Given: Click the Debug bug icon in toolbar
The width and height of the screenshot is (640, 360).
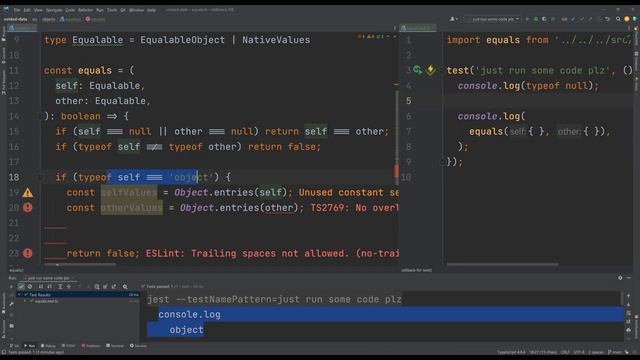Looking at the screenshot, I should pyautogui.click(x=536, y=19).
